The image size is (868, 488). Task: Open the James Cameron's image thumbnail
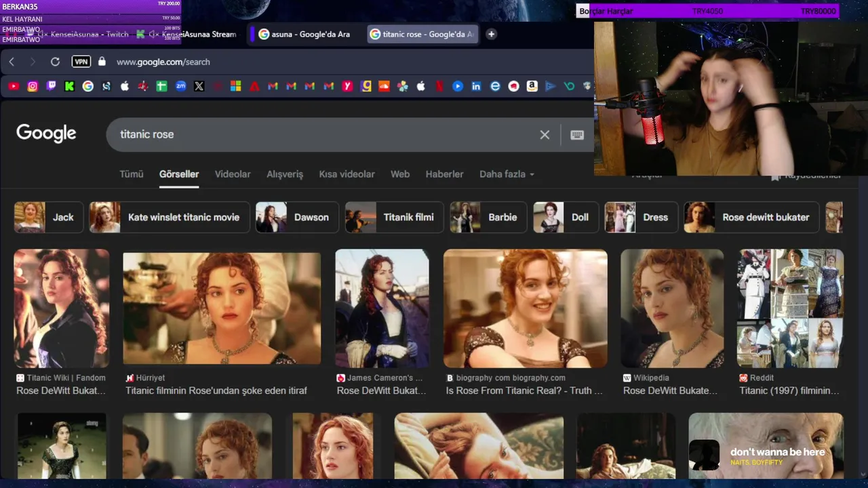click(x=382, y=308)
